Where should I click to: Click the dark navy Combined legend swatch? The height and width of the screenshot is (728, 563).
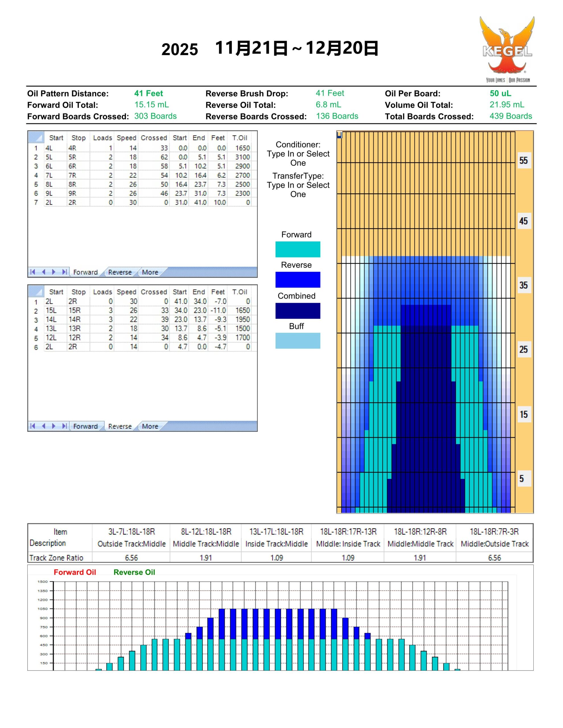pos(298,311)
